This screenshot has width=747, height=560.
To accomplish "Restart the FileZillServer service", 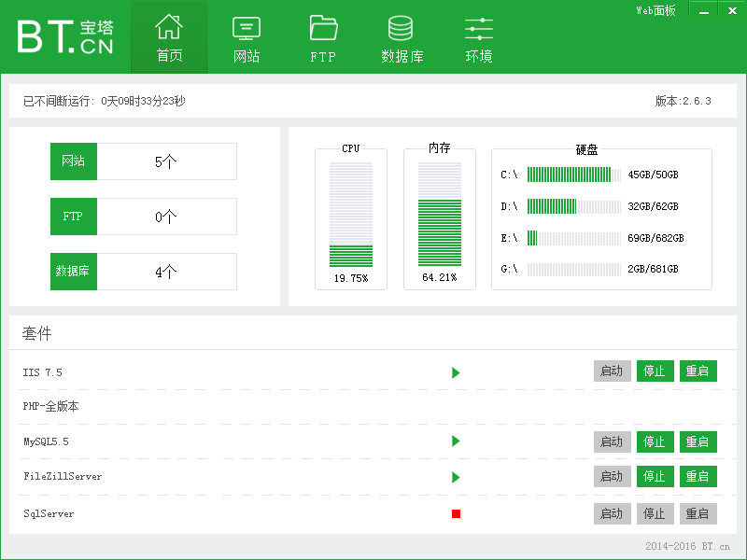I will (x=698, y=476).
